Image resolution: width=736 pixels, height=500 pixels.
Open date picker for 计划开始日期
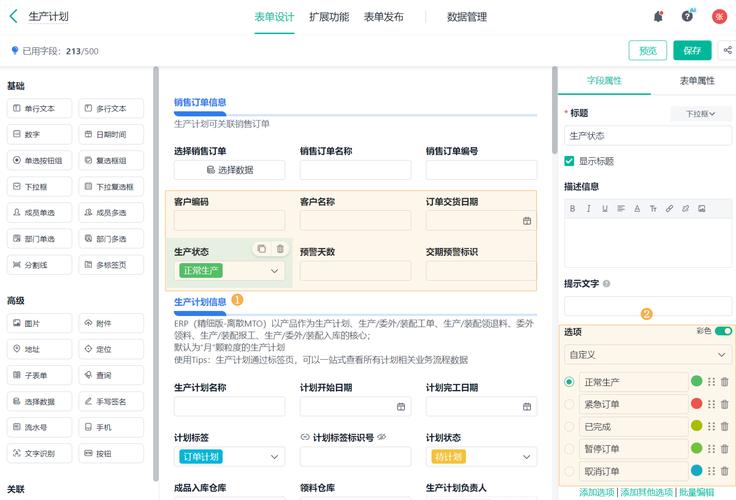coord(401,407)
